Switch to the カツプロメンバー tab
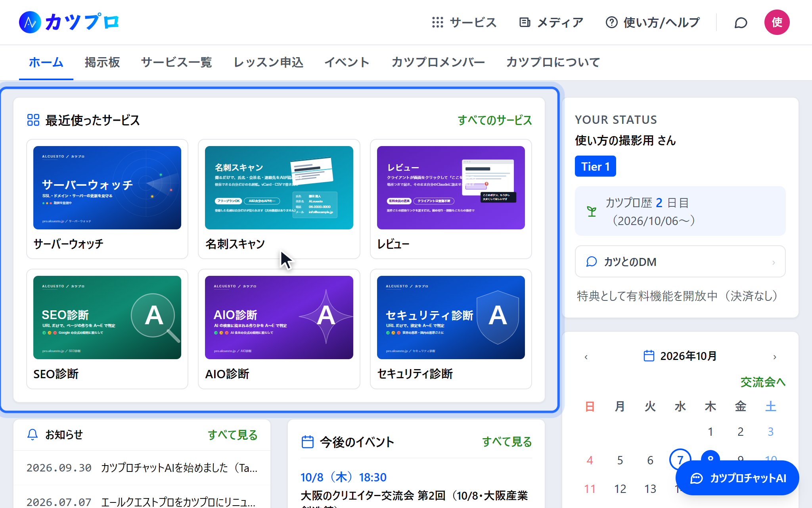 438,62
